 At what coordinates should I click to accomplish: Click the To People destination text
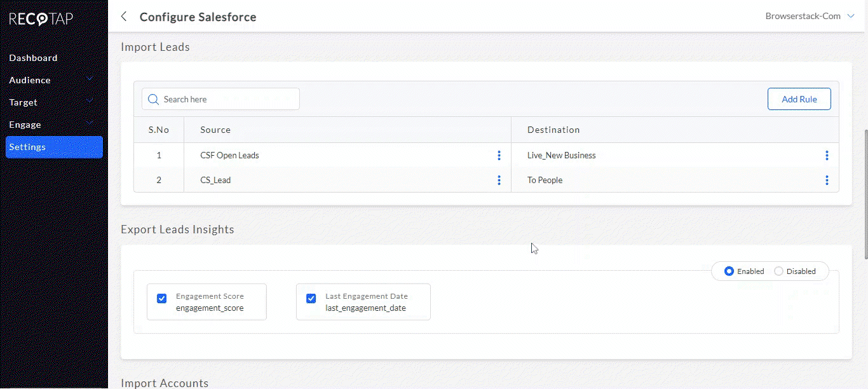pos(545,180)
